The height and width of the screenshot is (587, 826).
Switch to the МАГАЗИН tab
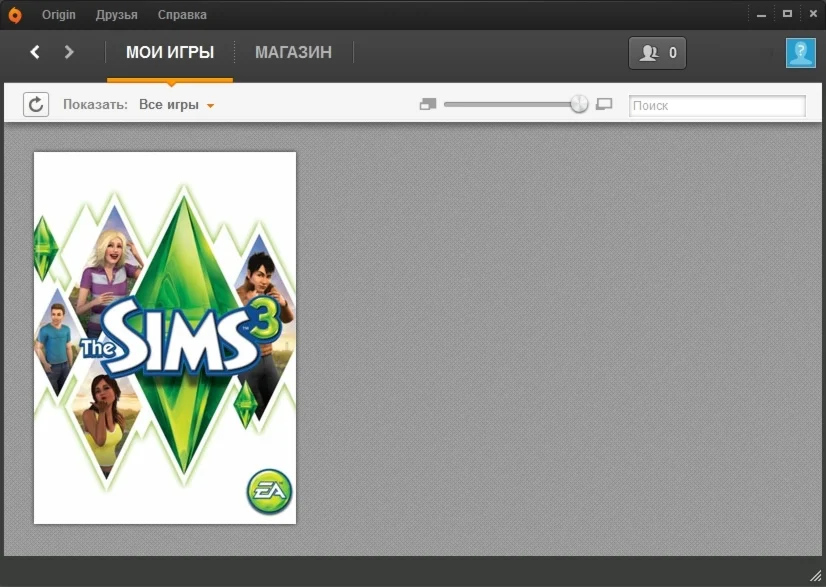[293, 52]
